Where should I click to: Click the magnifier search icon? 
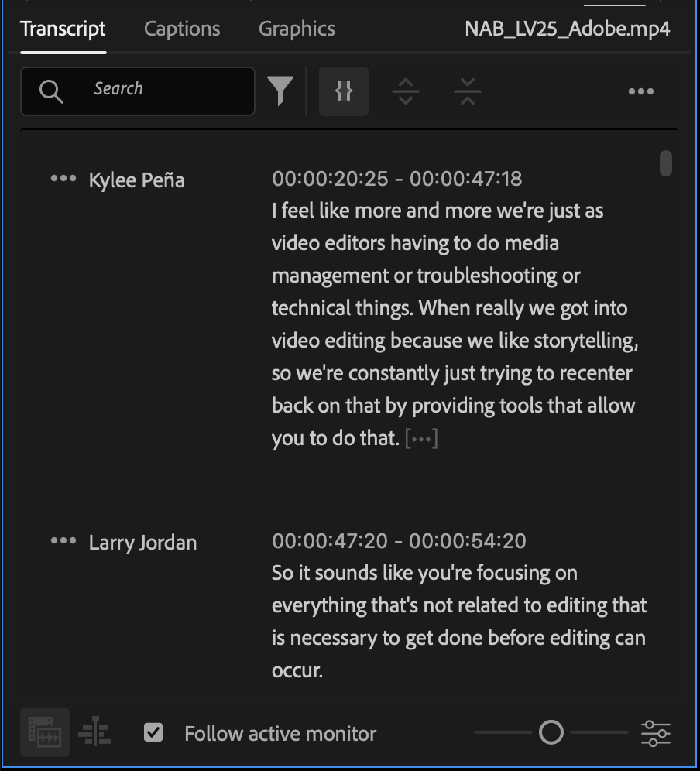pyautogui.click(x=51, y=91)
